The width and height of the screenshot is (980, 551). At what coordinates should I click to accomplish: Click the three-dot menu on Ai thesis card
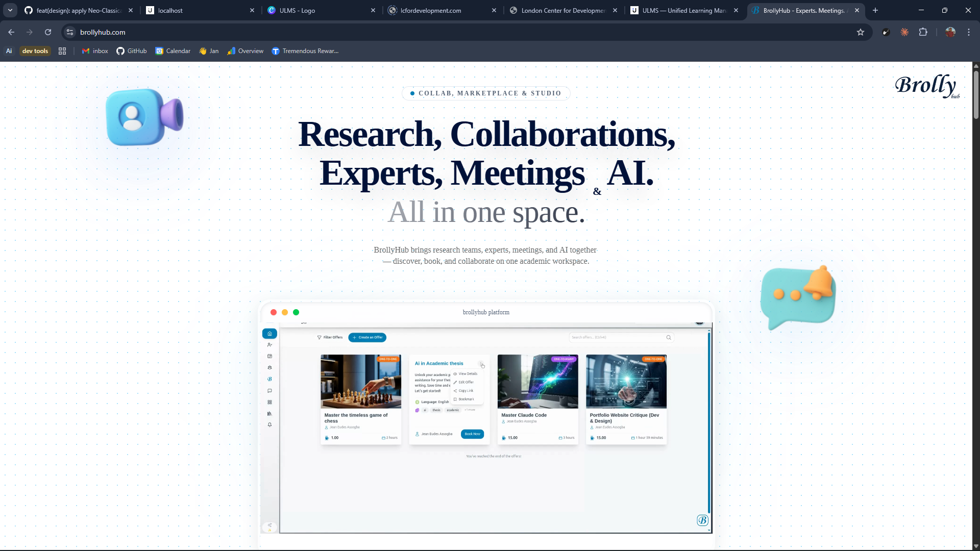pos(481,363)
